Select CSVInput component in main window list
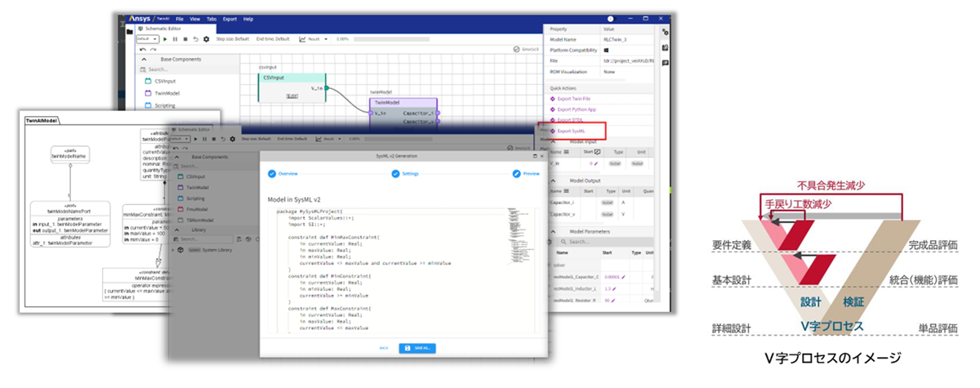Screen dimensions: 980x388 pyautogui.click(x=164, y=82)
